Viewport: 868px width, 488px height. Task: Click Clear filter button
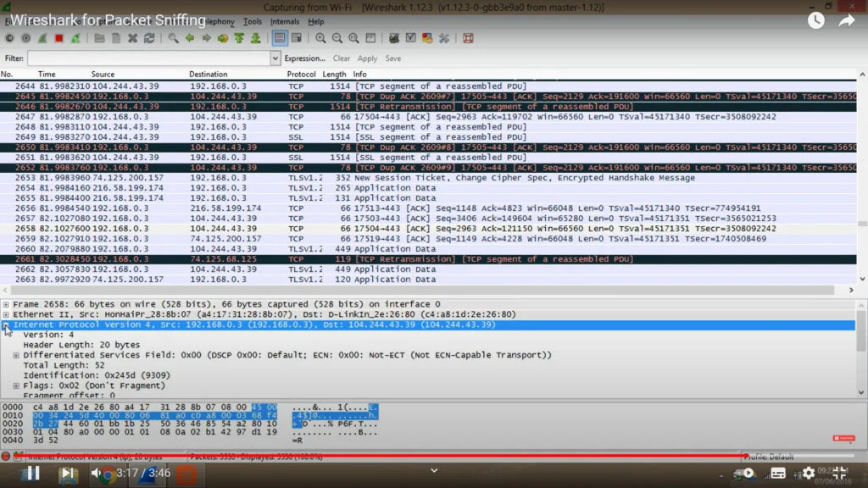[342, 58]
